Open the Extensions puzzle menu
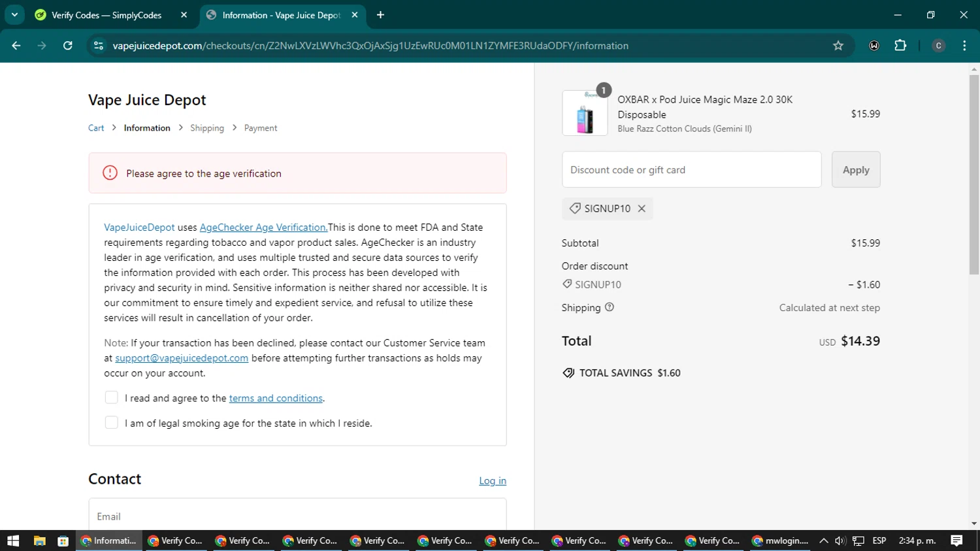This screenshot has height=551, width=980. [x=900, y=46]
